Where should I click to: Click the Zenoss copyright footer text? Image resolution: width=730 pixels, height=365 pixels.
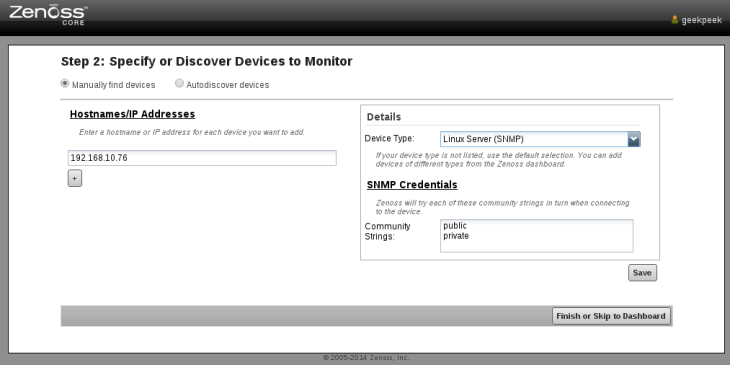click(x=366, y=358)
